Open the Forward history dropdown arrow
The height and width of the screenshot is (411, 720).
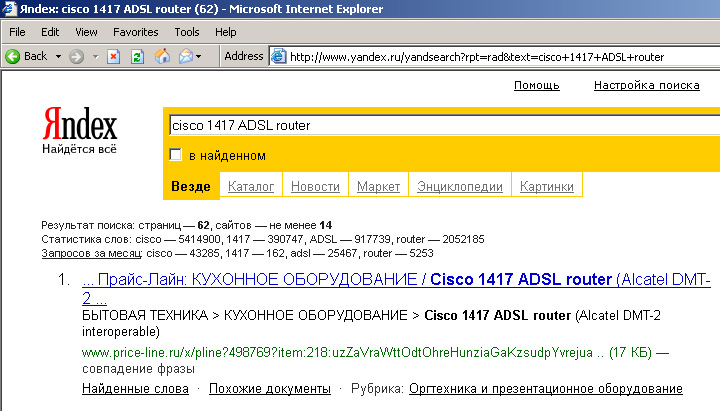(x=96, y=56)
